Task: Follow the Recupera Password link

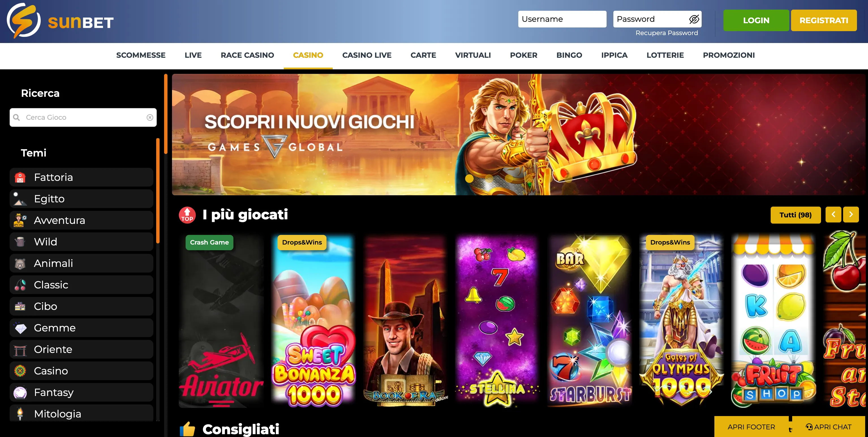Action: (667, 33)
